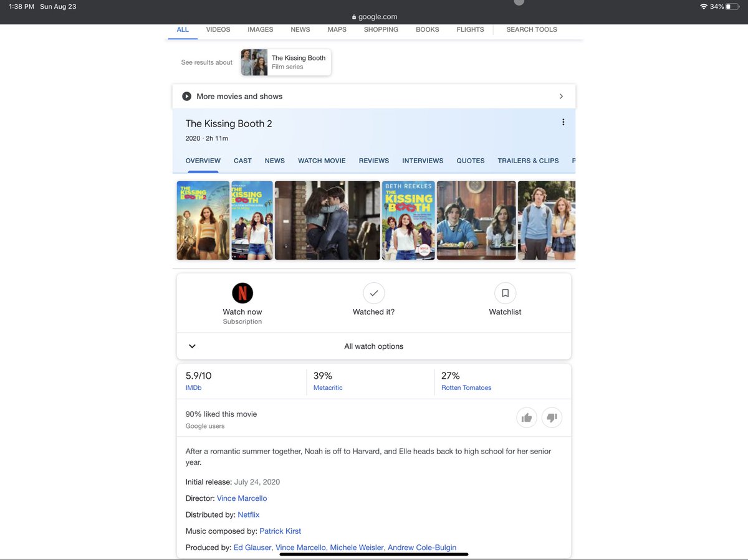748x560 pixels.
Task: Tap the lock icon in address bar
Action: 354,17
